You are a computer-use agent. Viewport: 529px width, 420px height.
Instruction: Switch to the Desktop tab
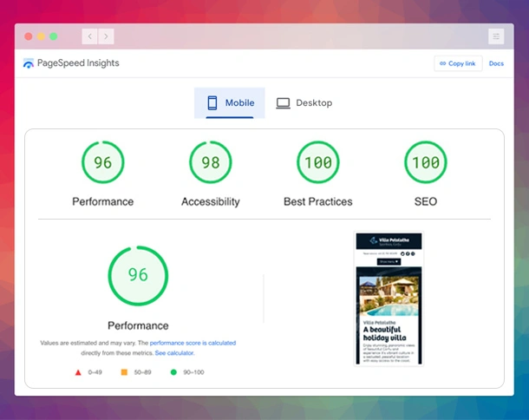pyautogui.click(x=304, y=103)
